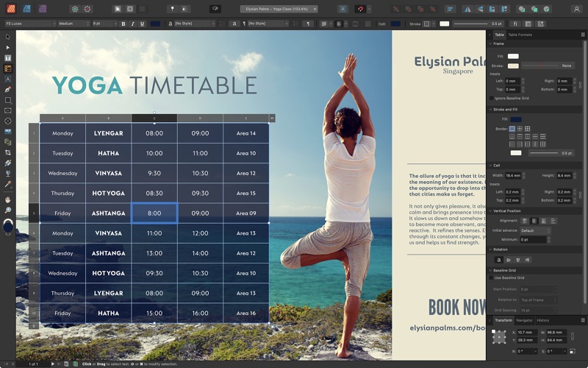588x368 pixels.
Task: Select the Pen tool
Action: 8,89
